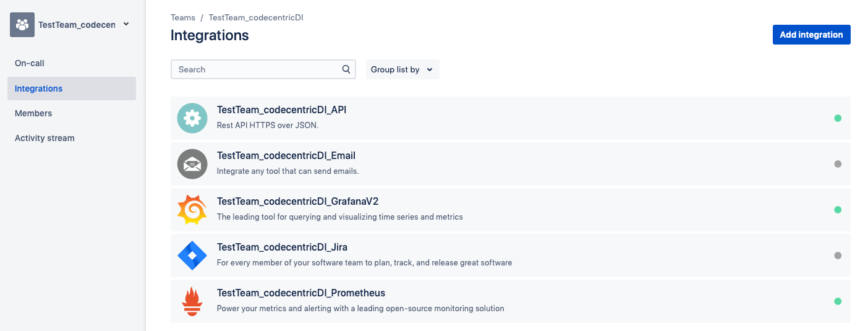This screenshot has height=331, width=868.
Task: Click green status dot for Prometheus integration
Action: click(x=838, y=301)
